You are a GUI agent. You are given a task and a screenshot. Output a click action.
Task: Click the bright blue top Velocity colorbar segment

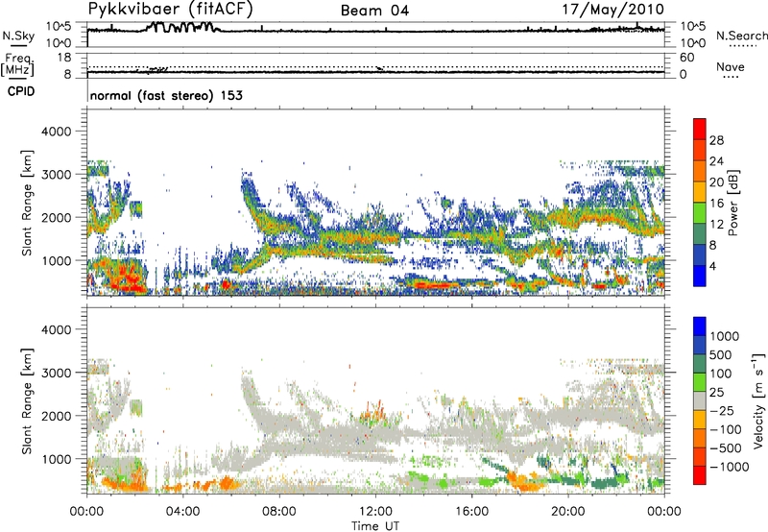point(700,326)
